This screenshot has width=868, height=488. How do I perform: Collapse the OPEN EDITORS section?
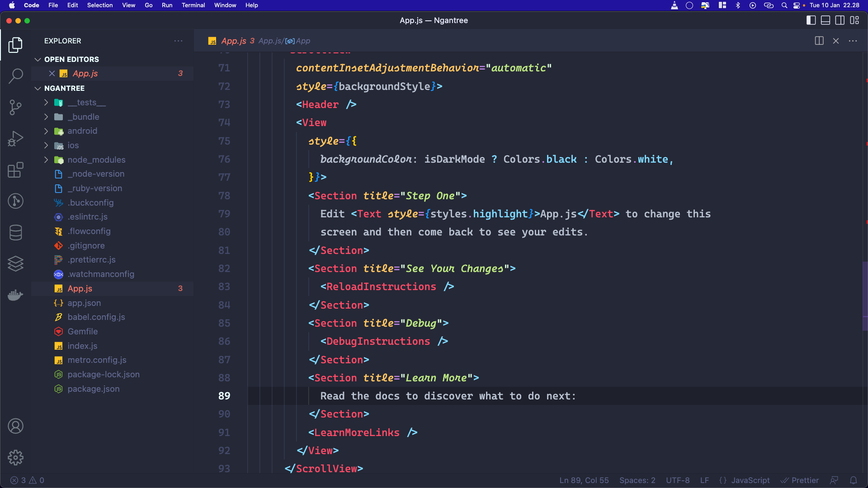38,59
